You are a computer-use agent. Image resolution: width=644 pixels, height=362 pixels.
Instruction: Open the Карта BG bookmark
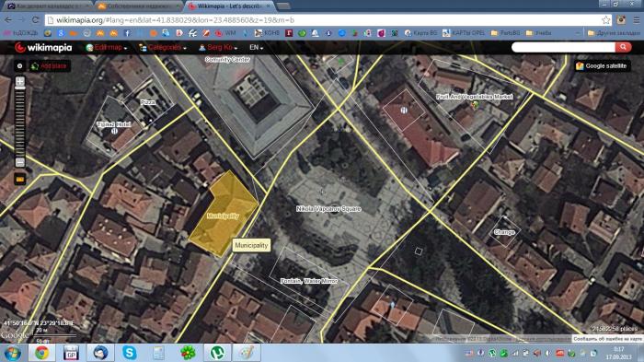[420, 33]
